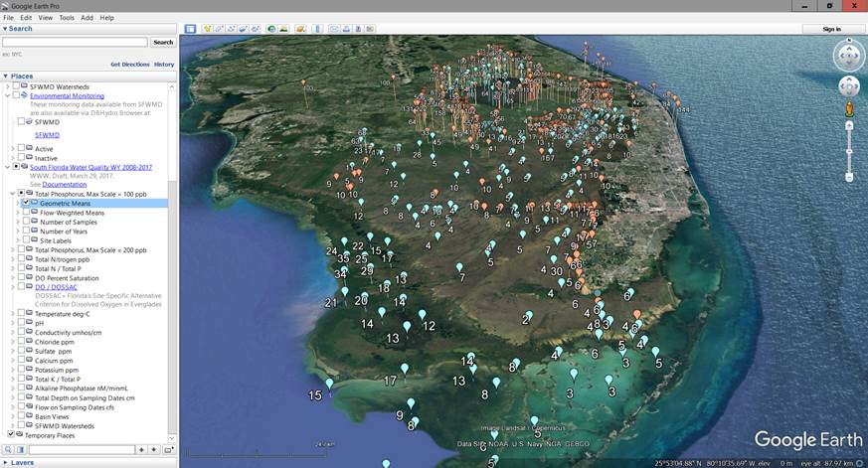Click the placemark labeled 17 near the coast

[x=405, y=369]
